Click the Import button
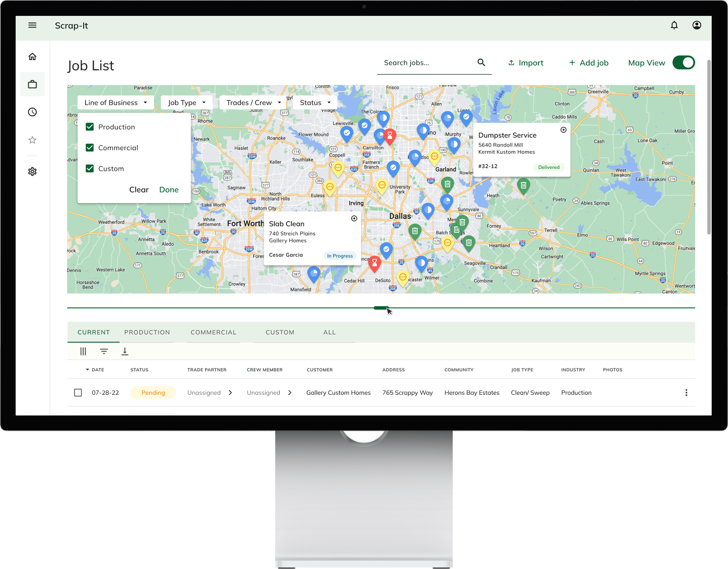 point(526,63)
